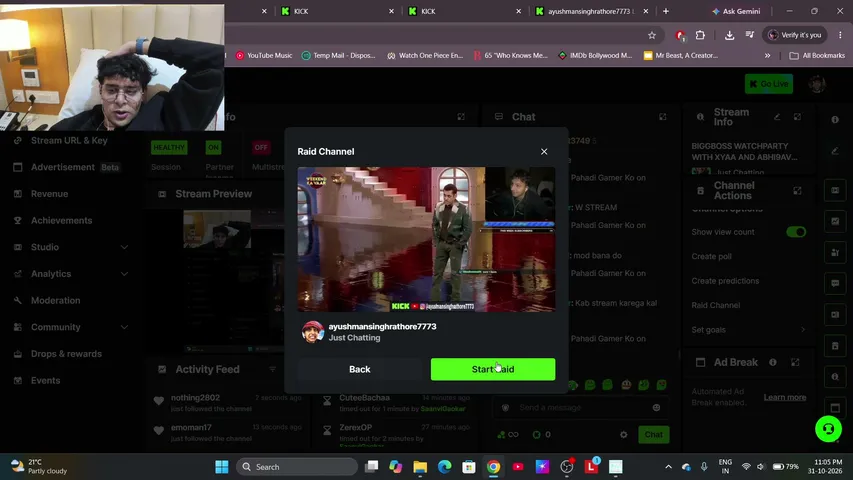Image resolution: width=853 pixels, height=480 pixels.
Task: Open right rail info icon at top
Action: [x=835, y=120]
